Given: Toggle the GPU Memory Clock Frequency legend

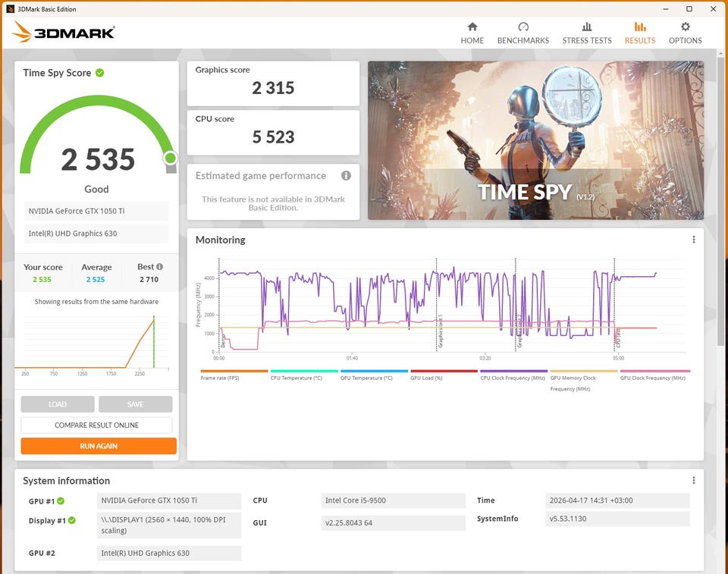Looking at the screenshot, I should point(584,381).
